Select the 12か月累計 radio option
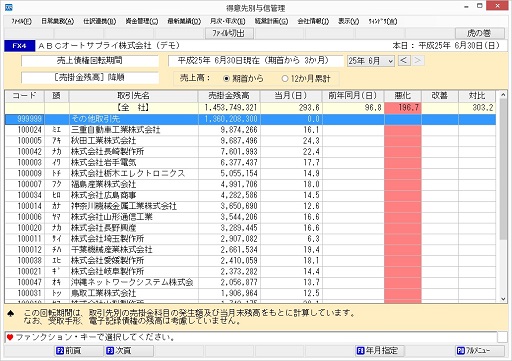The width and height of the screenshot is (512, 361). pos(306,79)
